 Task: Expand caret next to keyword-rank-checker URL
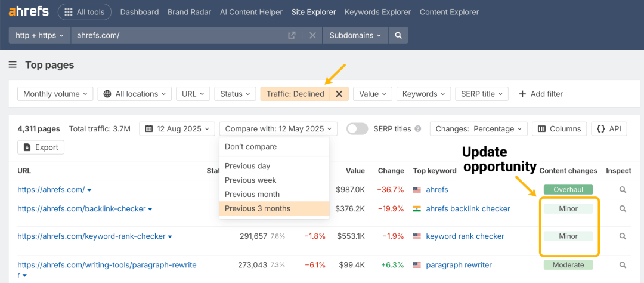(170, 236)
